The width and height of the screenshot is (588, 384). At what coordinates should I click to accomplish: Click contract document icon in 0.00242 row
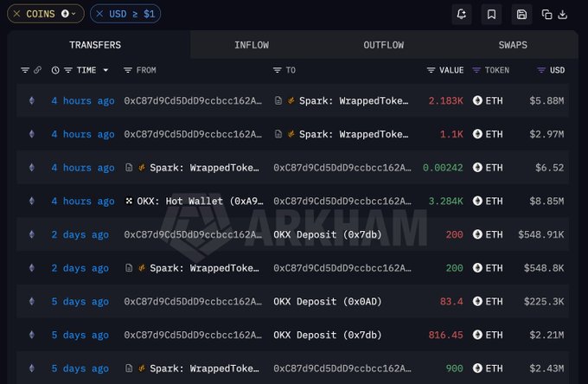129,167
